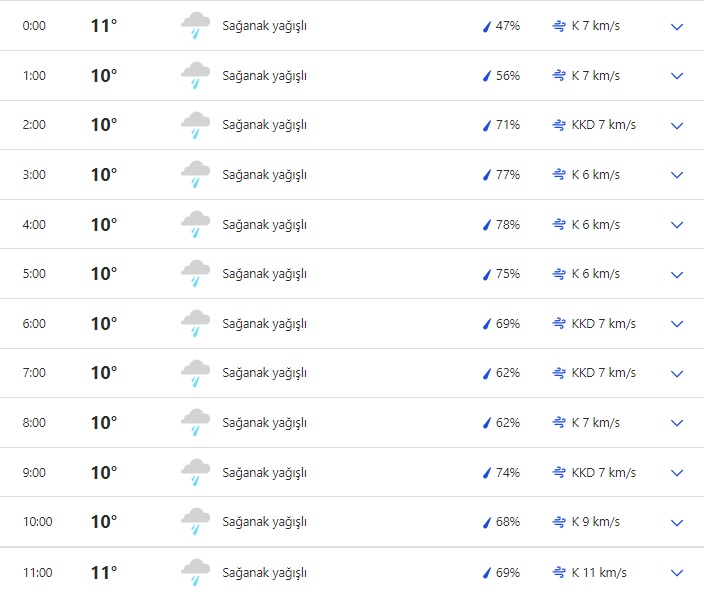The height and width of the screenshot is (597, 704).
Task: Click the 8:00 Sağanak yağışlı description
Action: [264, 423]
